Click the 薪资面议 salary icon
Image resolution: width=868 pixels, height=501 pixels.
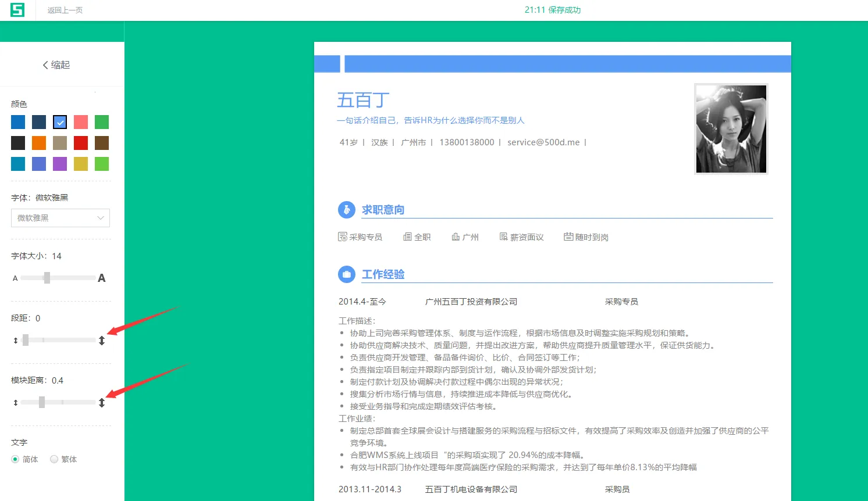click(x=504, y=237)
